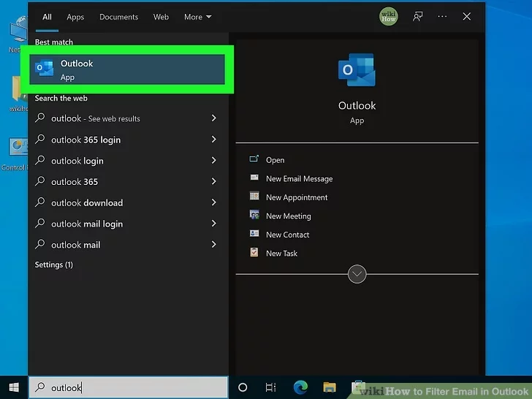Click the wikiHow account avatar
Screen dimensions: 532x399
pos(389,17)
